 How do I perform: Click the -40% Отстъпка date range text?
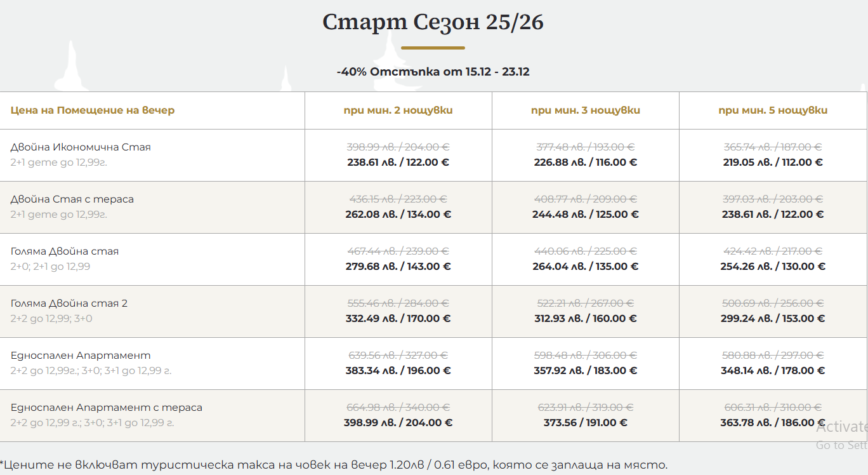coord(433,72)
